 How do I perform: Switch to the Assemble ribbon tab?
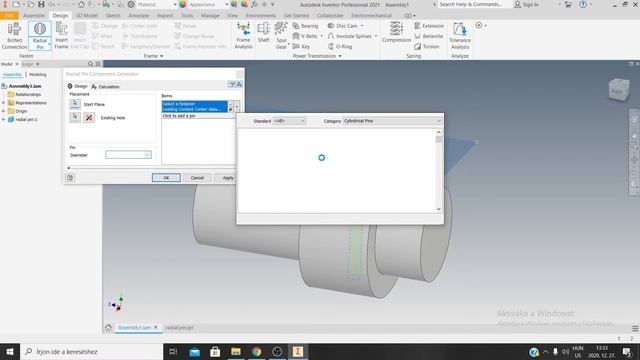tap(34, 16)
